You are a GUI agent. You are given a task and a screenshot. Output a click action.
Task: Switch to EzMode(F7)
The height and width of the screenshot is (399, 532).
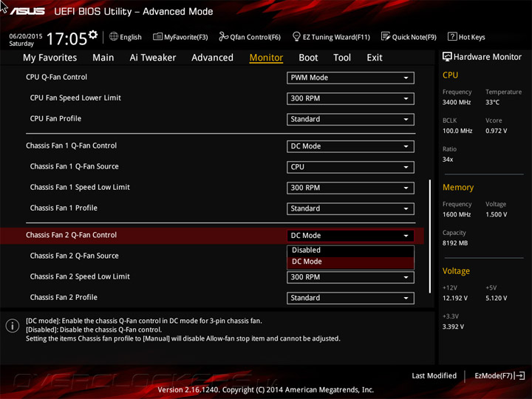pyautogui.click(x=499, y=375)
